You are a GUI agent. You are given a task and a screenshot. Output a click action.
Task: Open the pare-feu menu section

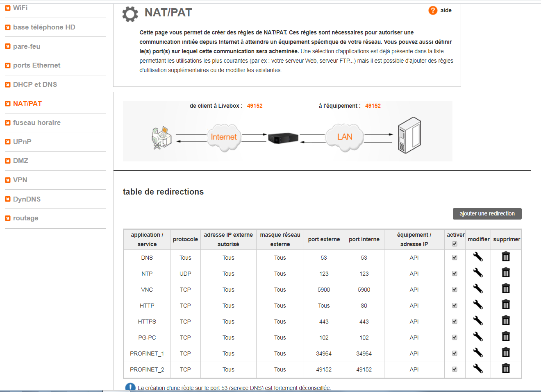[x=27, y=46]
